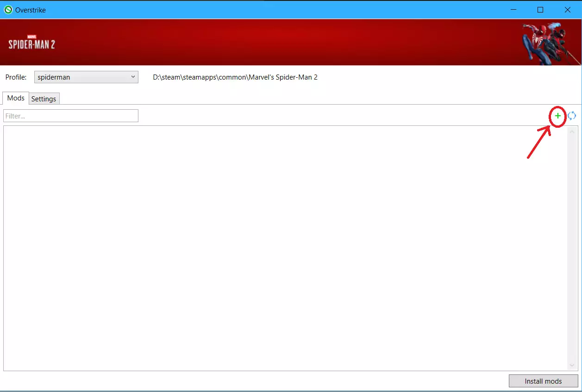Maximize the Overstrike window

click(540, 10)
